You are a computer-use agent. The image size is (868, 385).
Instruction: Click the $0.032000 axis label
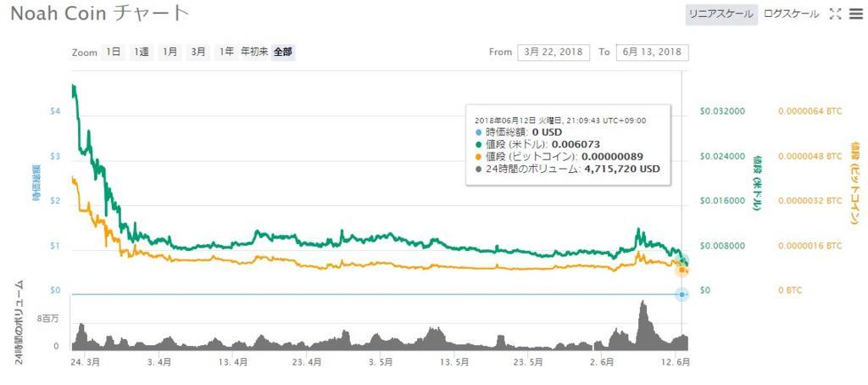click(722, 111)
